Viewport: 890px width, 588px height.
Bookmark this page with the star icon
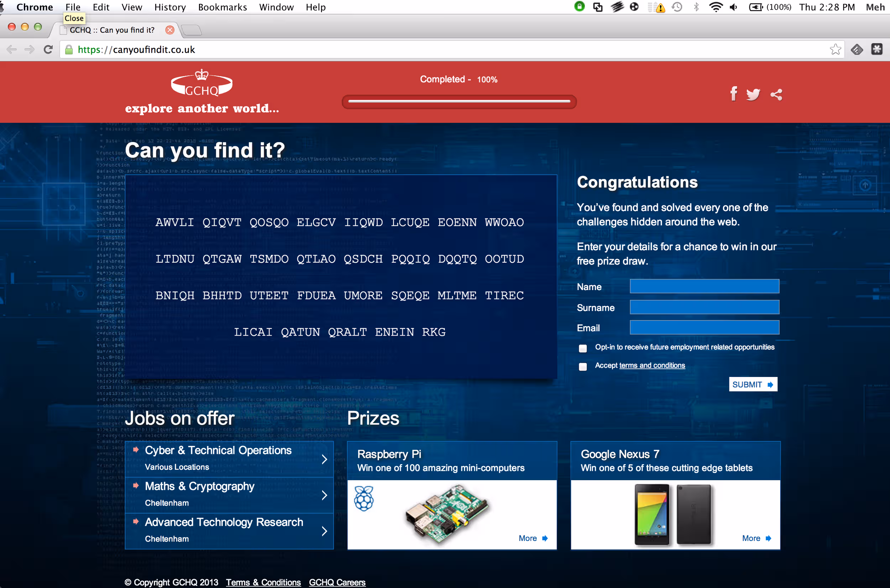(835, 49)
